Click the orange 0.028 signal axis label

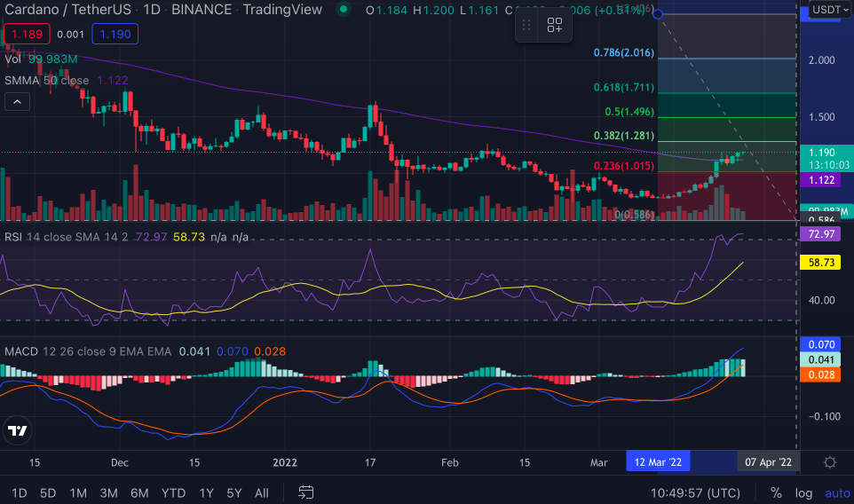[x=821, y=374]
